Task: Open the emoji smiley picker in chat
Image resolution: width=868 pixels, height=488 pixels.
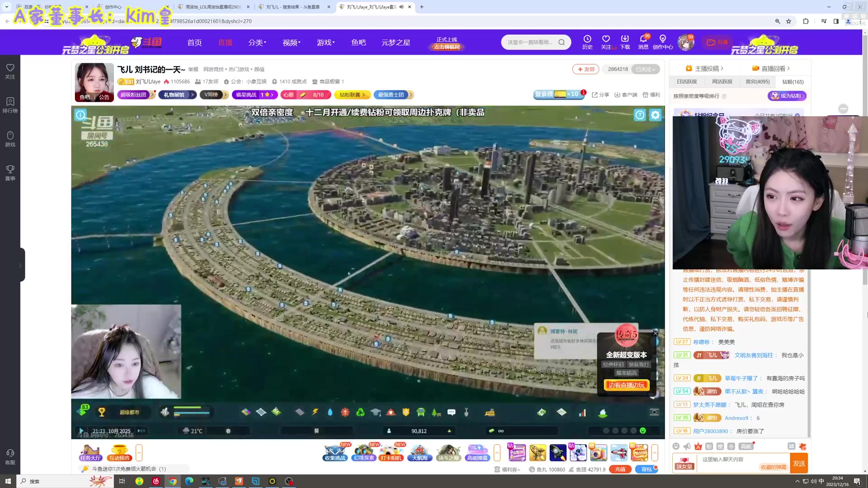Action: (x=676, y=446)
